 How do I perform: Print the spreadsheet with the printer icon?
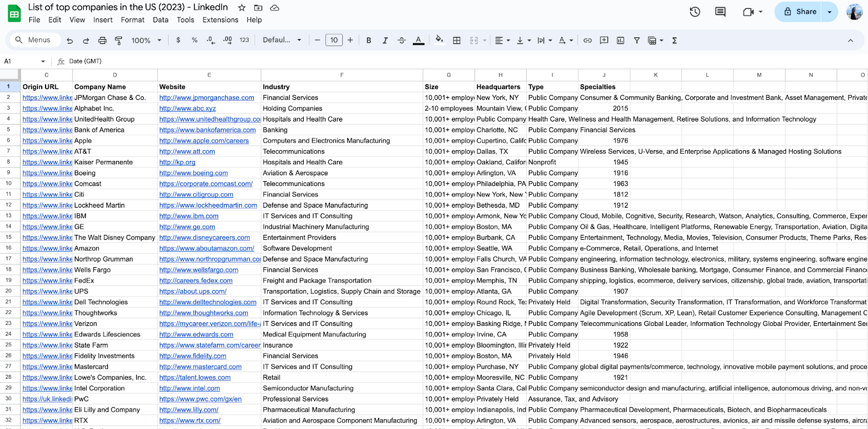[x=102, y=40]
